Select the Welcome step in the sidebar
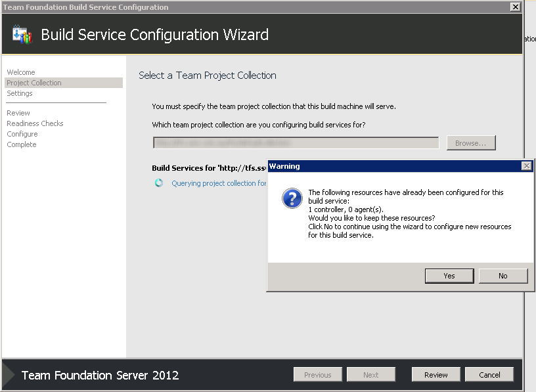The image size is (536, 392). pyautogui.click(x=21, y=72)
